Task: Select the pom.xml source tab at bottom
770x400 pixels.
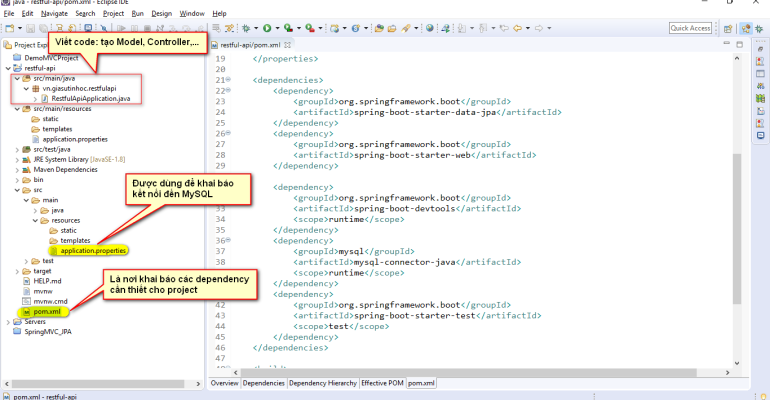Action: [421, 383]
